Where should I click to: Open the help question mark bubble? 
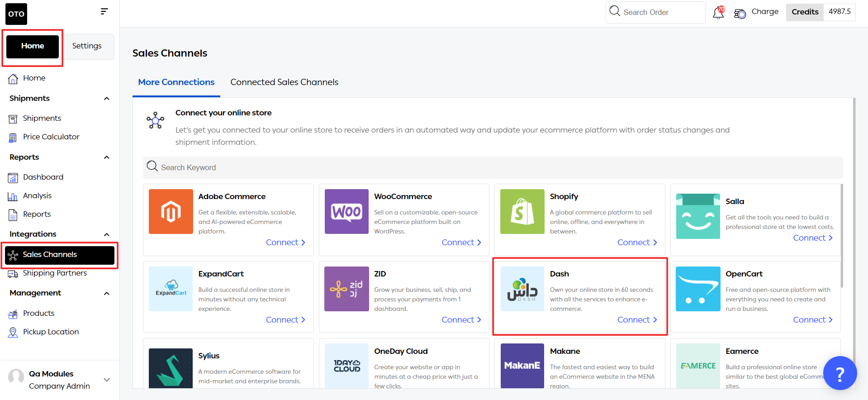(x=840, y=373)
